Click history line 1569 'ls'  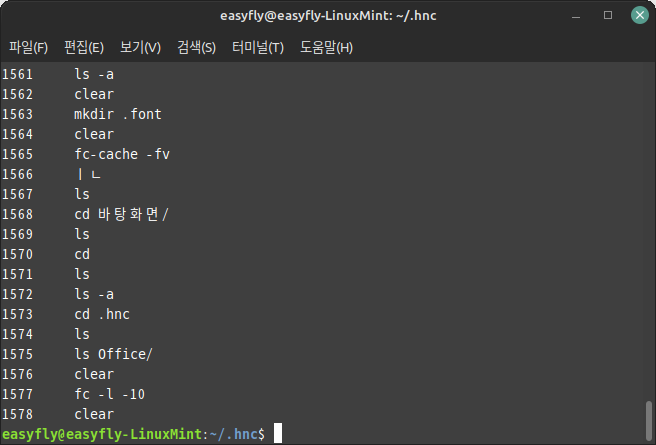click(46, 234)
